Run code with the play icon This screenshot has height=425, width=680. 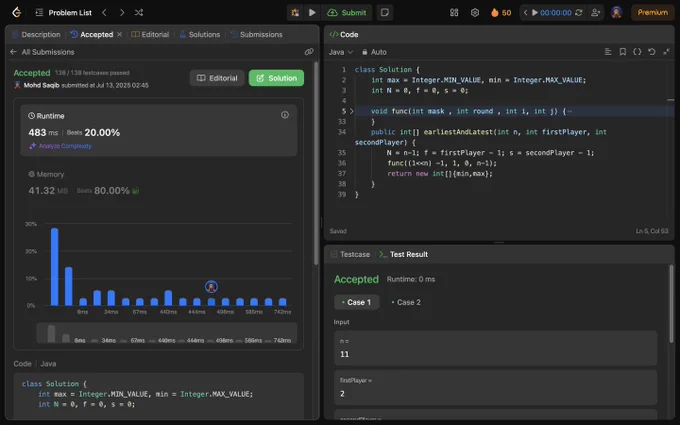(312, 13)
